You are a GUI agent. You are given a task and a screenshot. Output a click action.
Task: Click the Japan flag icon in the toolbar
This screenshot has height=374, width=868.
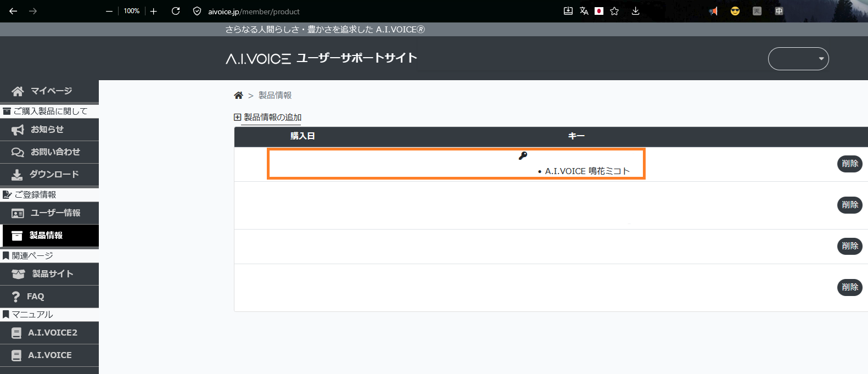[x=599, y=11]
